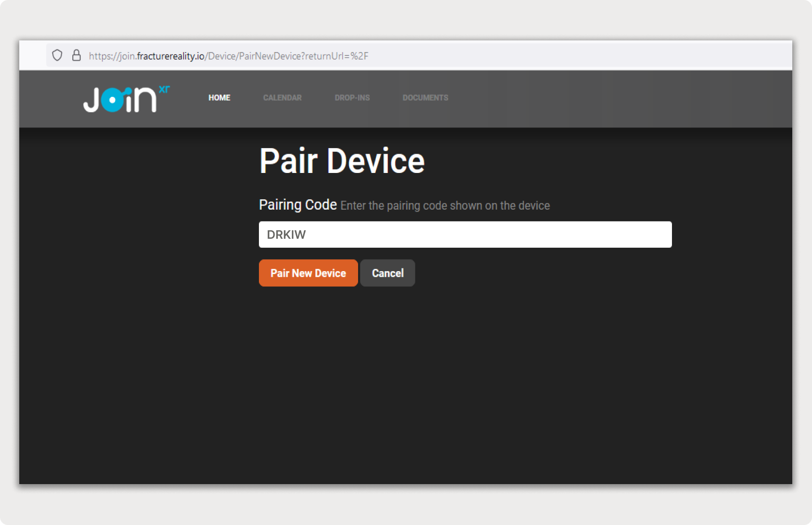Click the pairing code instruction text
The width and height of the screenshot is (812, 525).
click(x=444, y=205)
